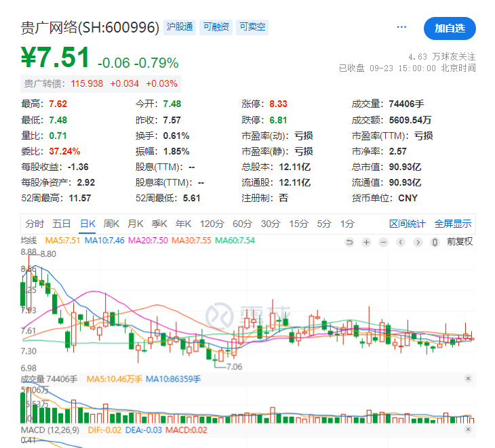Open the 前复权 adjustment dropdown
This screenshot has height=448, width=495.
coord(459,242)
